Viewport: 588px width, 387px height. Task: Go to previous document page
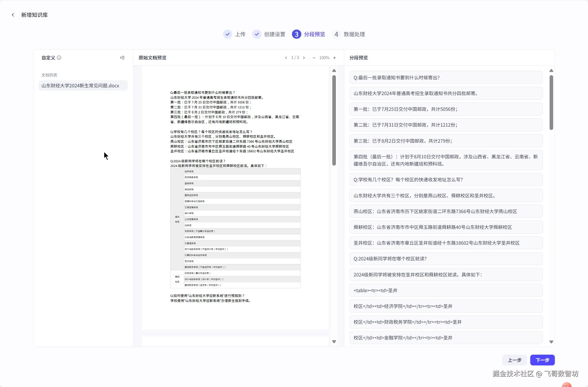286,58
